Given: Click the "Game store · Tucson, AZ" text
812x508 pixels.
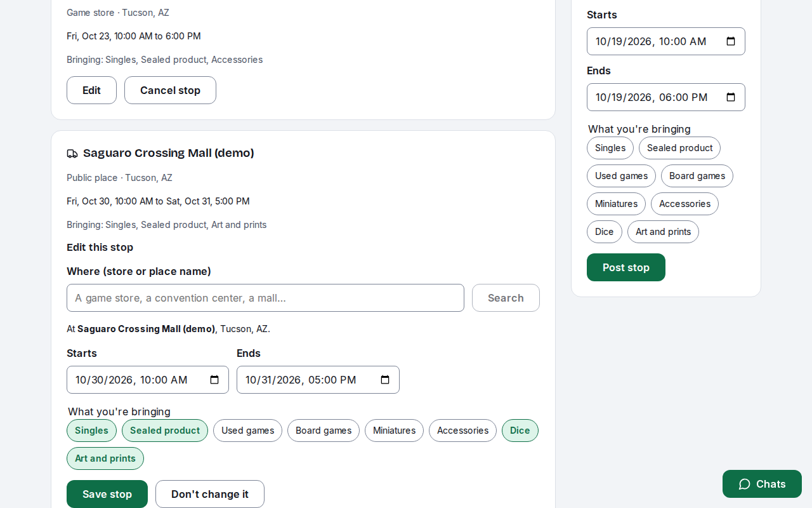Looking at the screenshot, I should click(x=118, y=13).
